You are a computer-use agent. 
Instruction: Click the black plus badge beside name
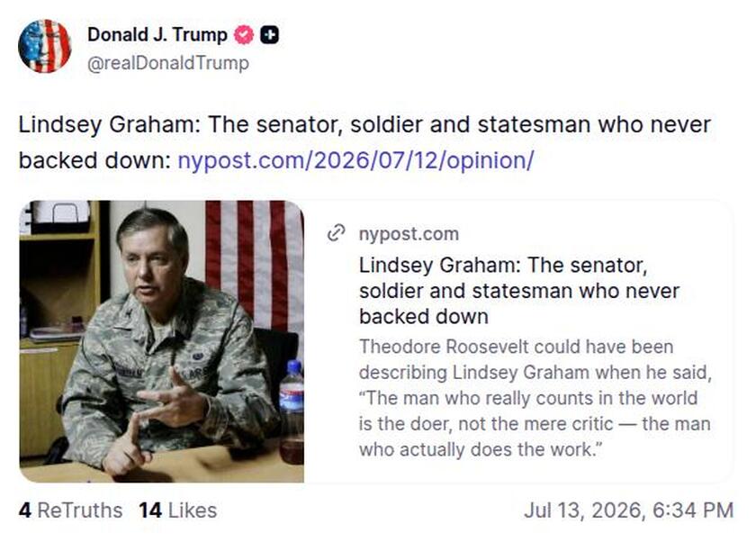click(x=269, y=35)
